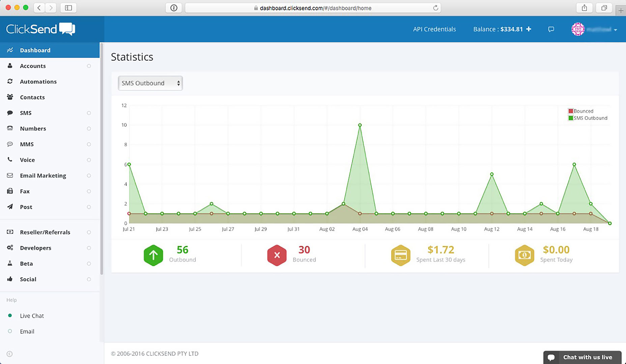Click the Aug 04 peak data point

point(360,125)
